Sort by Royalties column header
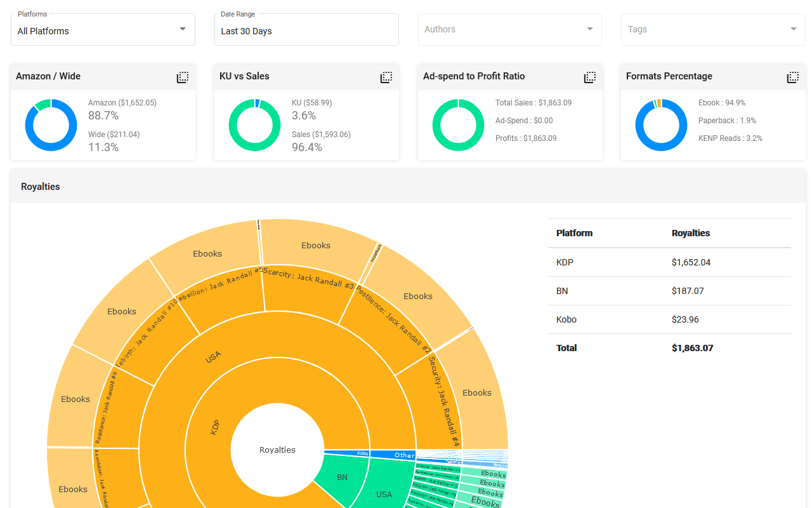Screen dimensions: 812x508 click(x=690, y=233)
